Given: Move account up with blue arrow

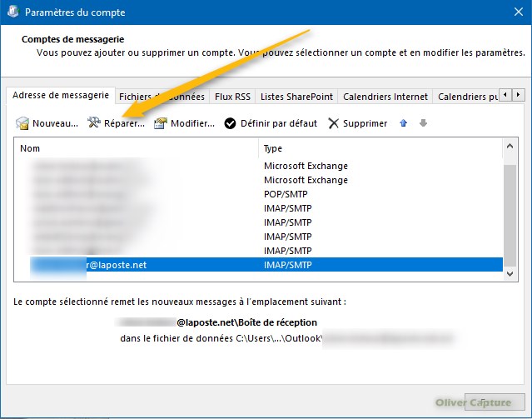Looking at the screenshot, I should coord(404,123).
